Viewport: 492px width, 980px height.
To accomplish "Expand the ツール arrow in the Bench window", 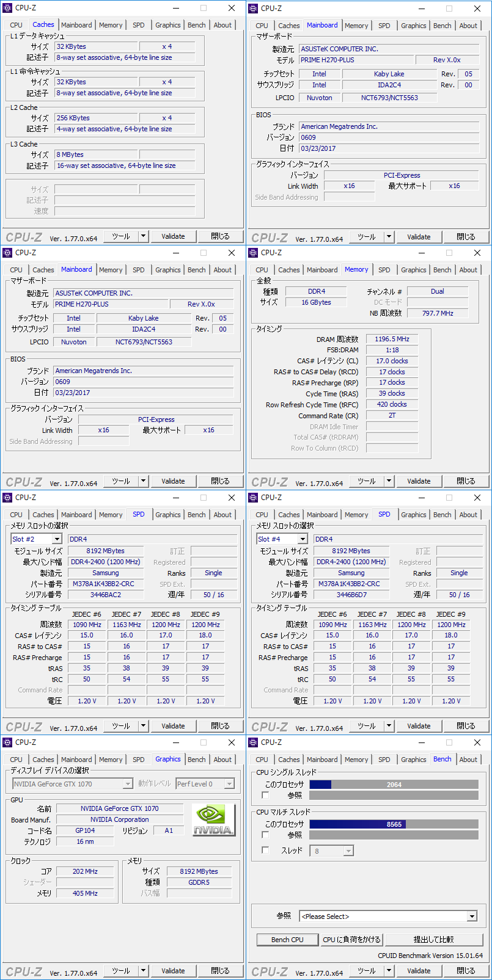I will tap(389, 971).
